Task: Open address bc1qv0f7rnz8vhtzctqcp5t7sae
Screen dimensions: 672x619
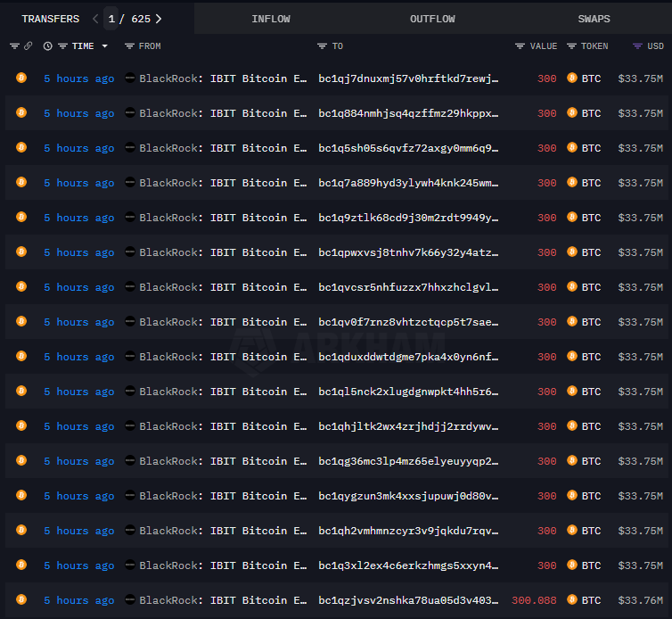Action: (408, 322)
